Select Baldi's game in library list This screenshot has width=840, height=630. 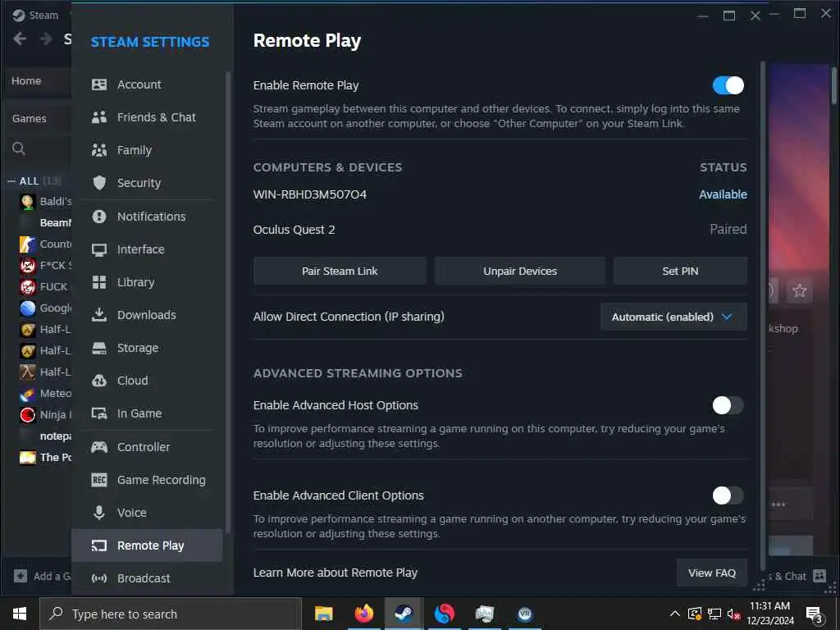(46, 202)
